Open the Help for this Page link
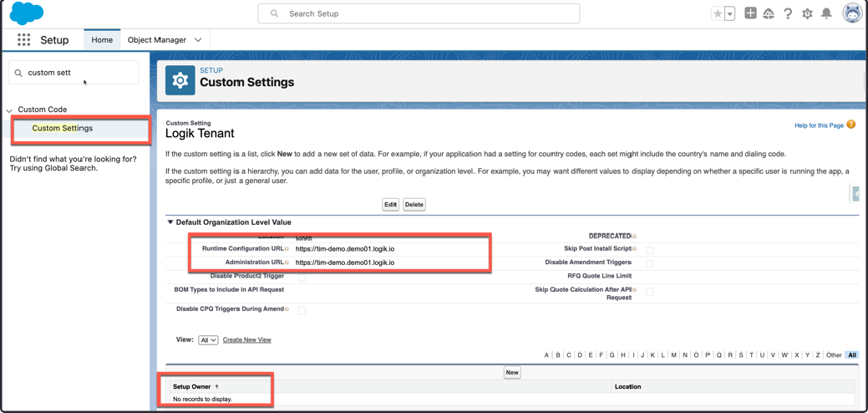Screen dimensions: 868x413 (819, 125)
